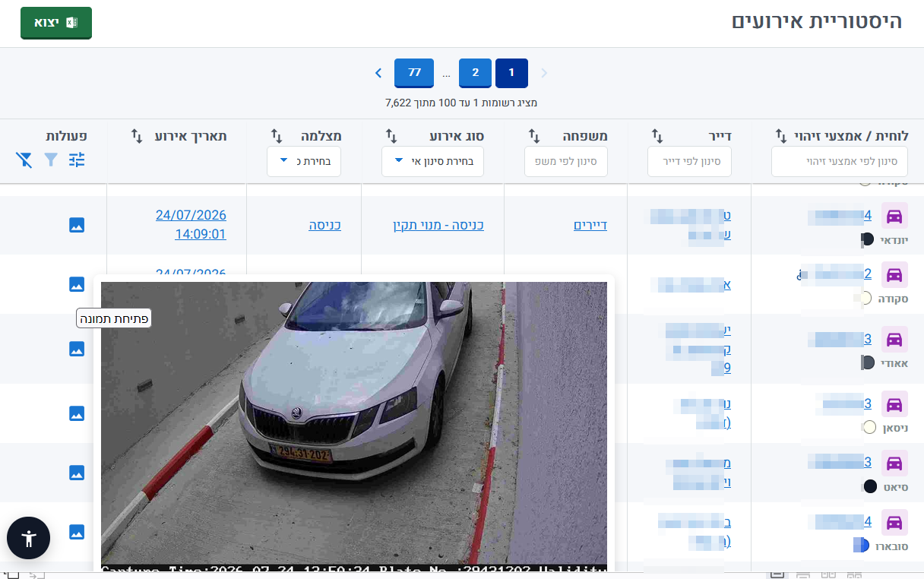924x579 pixels.
Task: Click the purple car icon in סקודה row
Action: [x=894, y=274]
